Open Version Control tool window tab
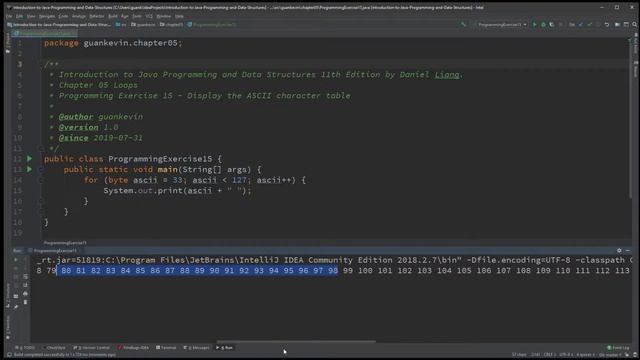The image size is (640, 360). click(x=91, y=348)
